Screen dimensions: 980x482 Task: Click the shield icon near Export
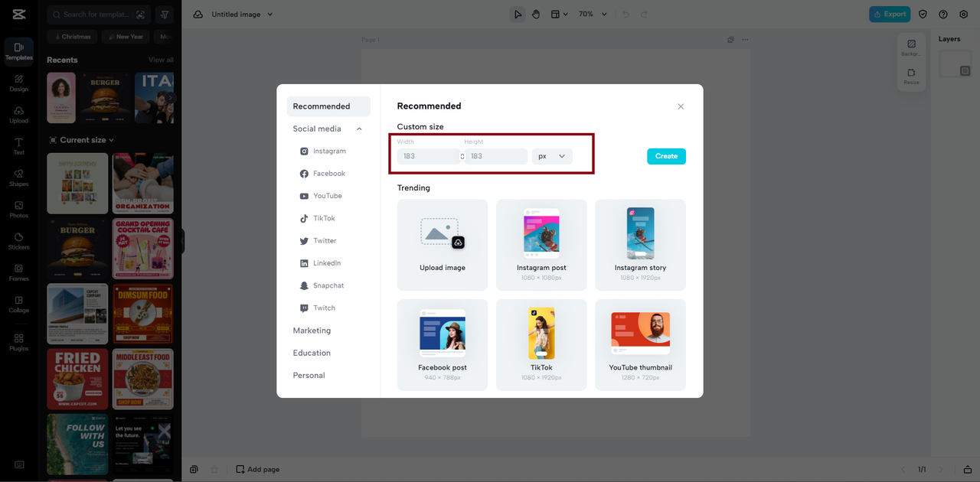(x=923, y=14)
